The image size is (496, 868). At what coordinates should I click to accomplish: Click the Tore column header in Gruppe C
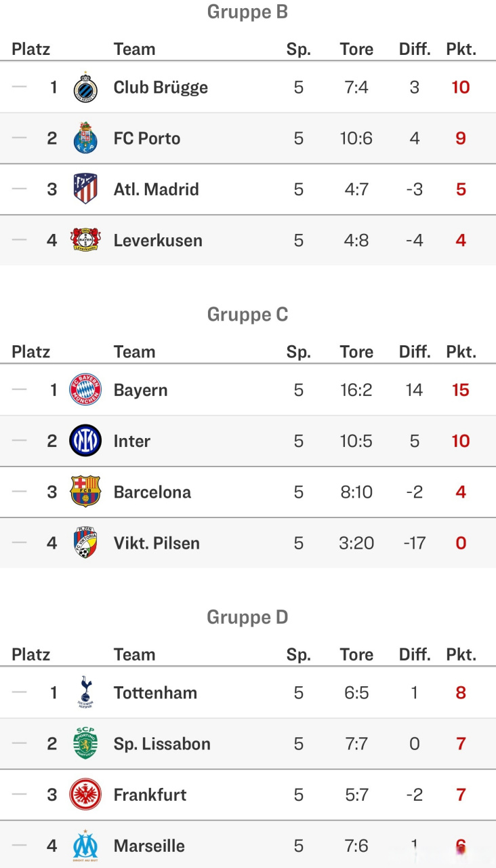coord(356,352)
